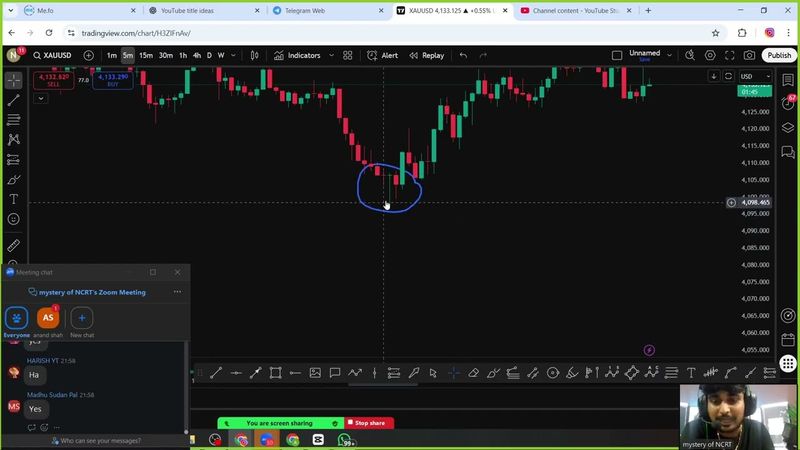Collapse the buy/sell panel chevron
This screenshot has width=800, height=450.
pyautogui.click(x=40, y=98)
